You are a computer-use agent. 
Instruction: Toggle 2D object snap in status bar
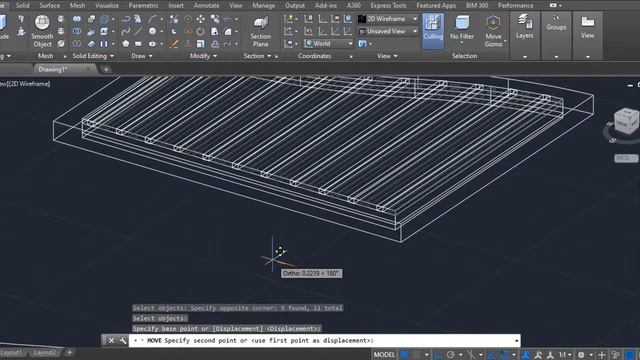tap(504, 355)
